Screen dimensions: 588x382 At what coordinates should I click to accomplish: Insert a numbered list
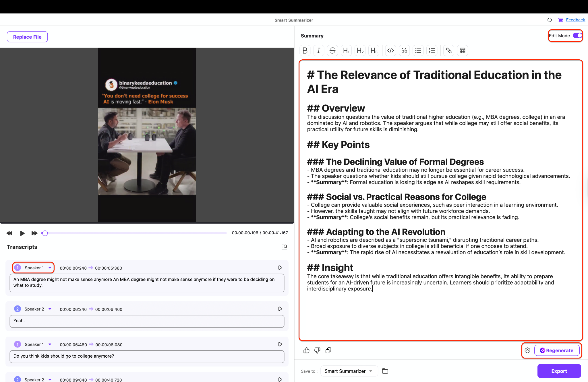pyautogui.click(x=432, y=50)
